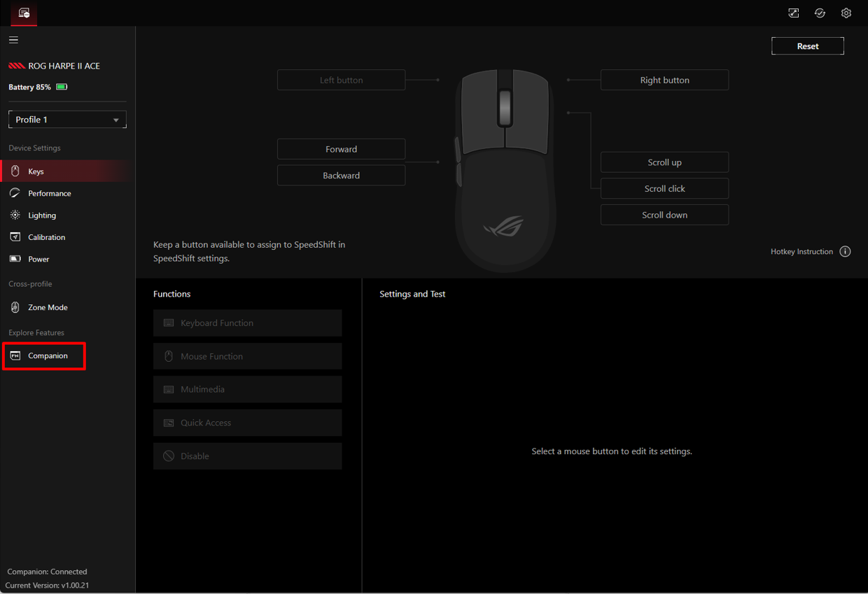Click 'Current Version: v1.00.21' text
The width and height of the screenshot is (868, 594).
point(47,586)
